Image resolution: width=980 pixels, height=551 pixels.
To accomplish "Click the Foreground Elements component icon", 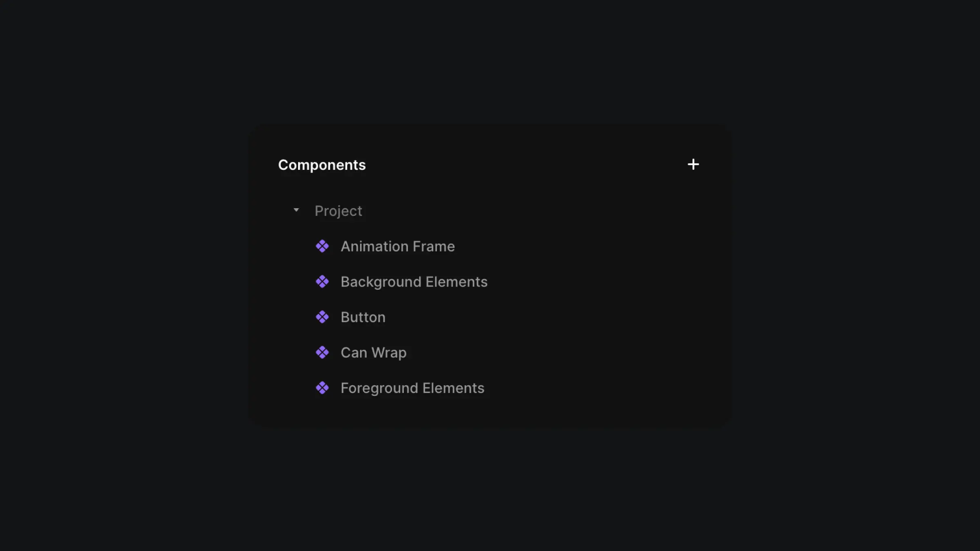I will [x=323, y=388].
